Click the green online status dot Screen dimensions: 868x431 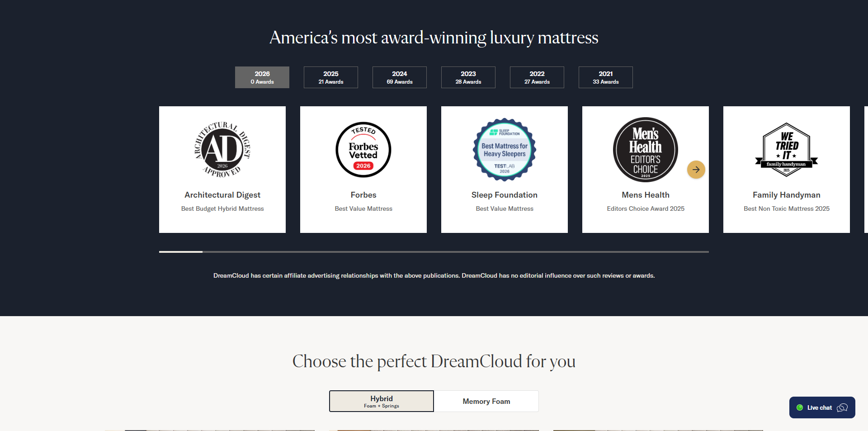click(800, 407)
